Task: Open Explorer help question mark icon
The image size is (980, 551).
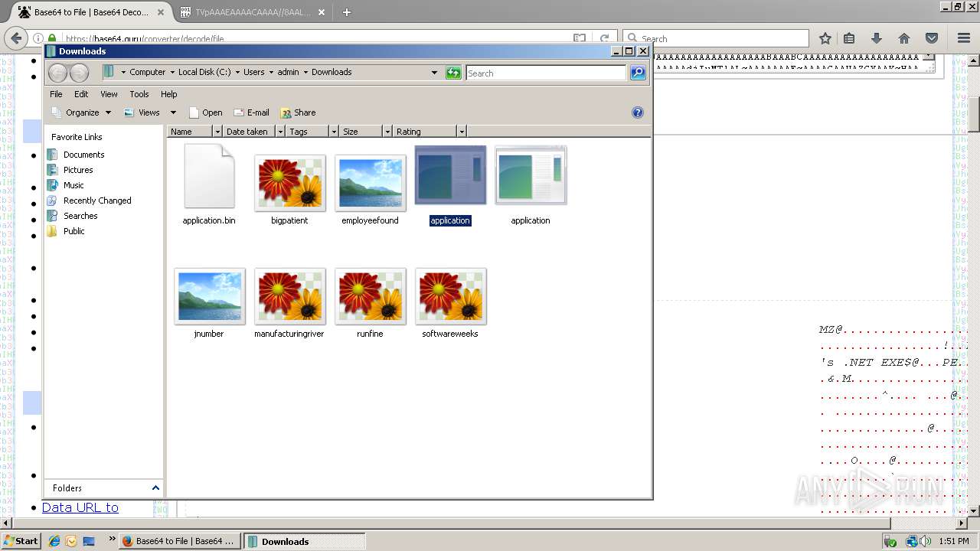Action: tap(638, 112)
